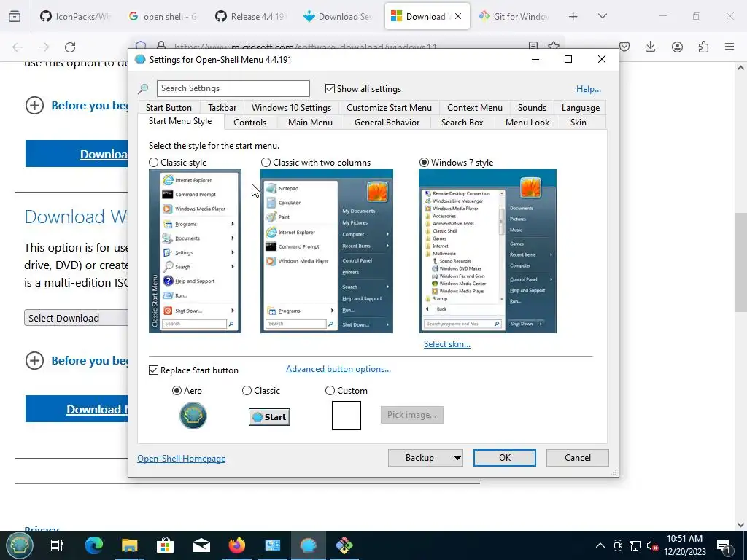This screenshot has height=560, width=747.
Task: Expand the list all tabs dropdown
Action: click(602, 16)
